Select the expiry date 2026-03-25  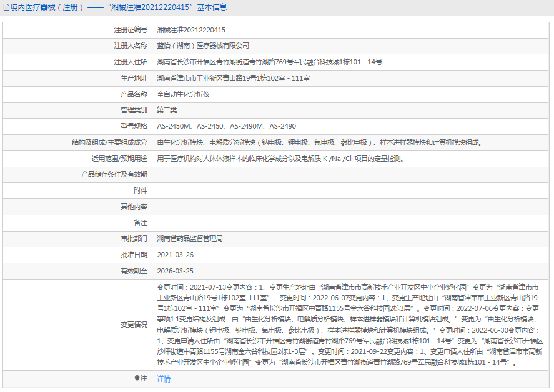pos(176,271)
